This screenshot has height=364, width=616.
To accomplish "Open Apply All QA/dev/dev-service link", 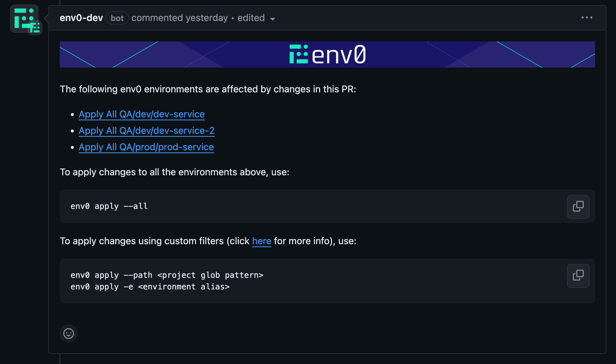I will click(142, 114).
